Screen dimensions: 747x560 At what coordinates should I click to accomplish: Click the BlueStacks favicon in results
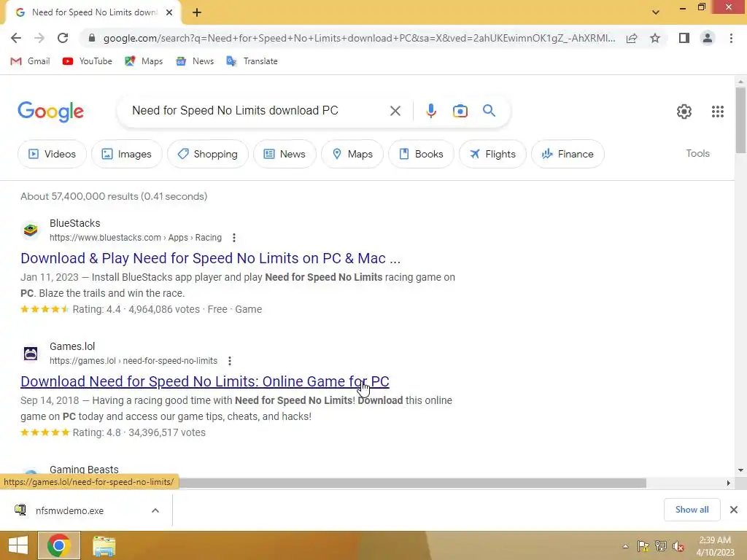click(x=31, y=230)
